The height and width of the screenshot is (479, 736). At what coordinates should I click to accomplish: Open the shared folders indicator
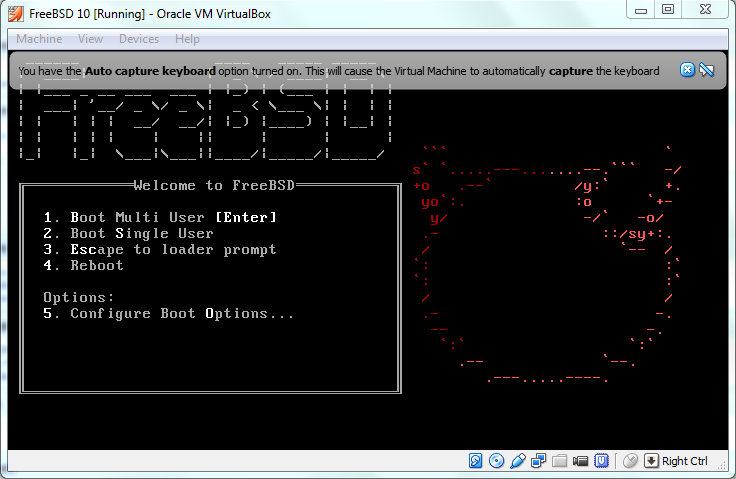(560, 461)
